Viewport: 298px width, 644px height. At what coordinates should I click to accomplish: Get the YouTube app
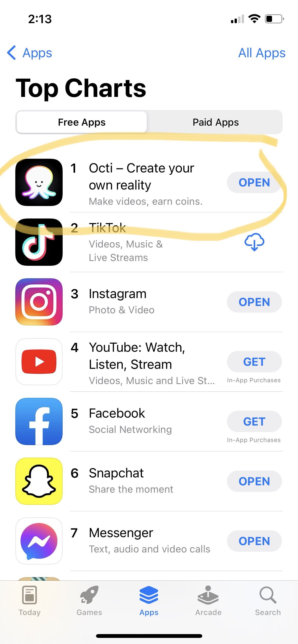coord(254,362)
